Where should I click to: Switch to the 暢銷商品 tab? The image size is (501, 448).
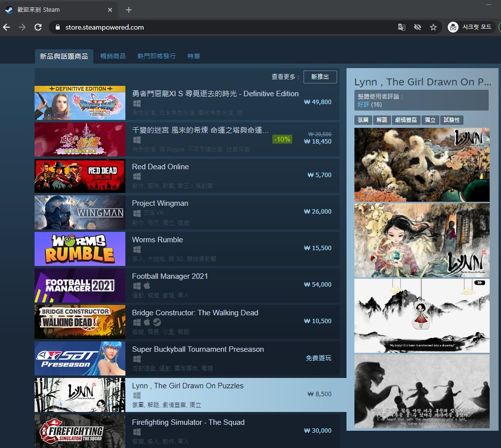113,56
